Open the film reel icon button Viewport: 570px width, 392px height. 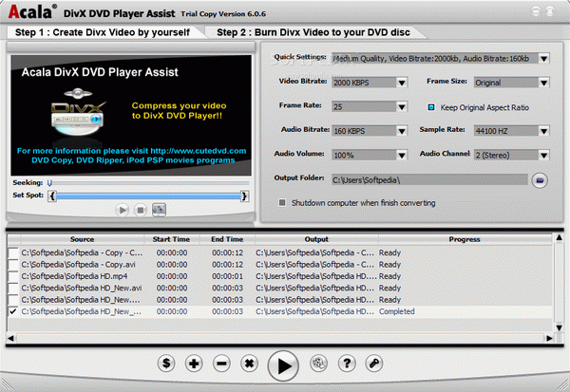coord(319,363)
